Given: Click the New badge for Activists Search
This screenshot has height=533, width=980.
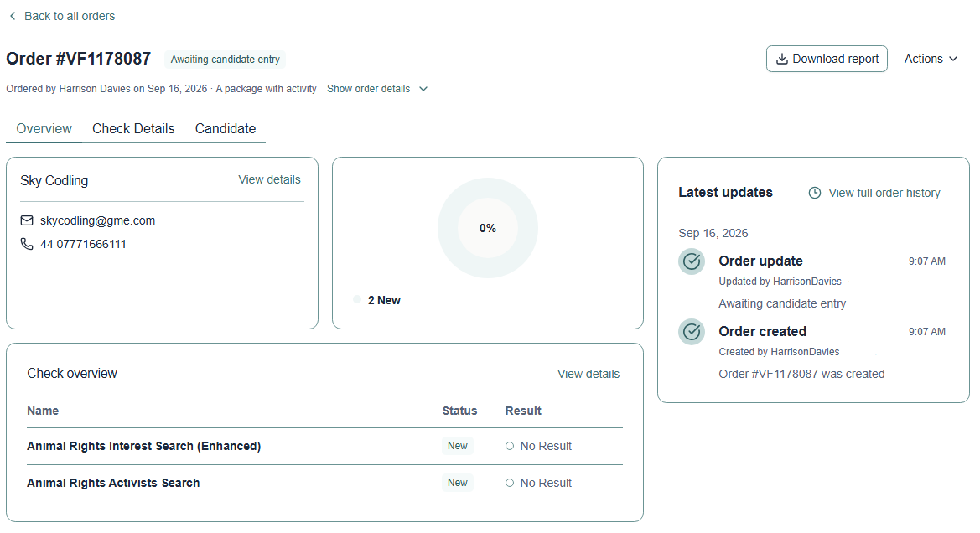Looking at the screenshot, I should click(458, 483).
